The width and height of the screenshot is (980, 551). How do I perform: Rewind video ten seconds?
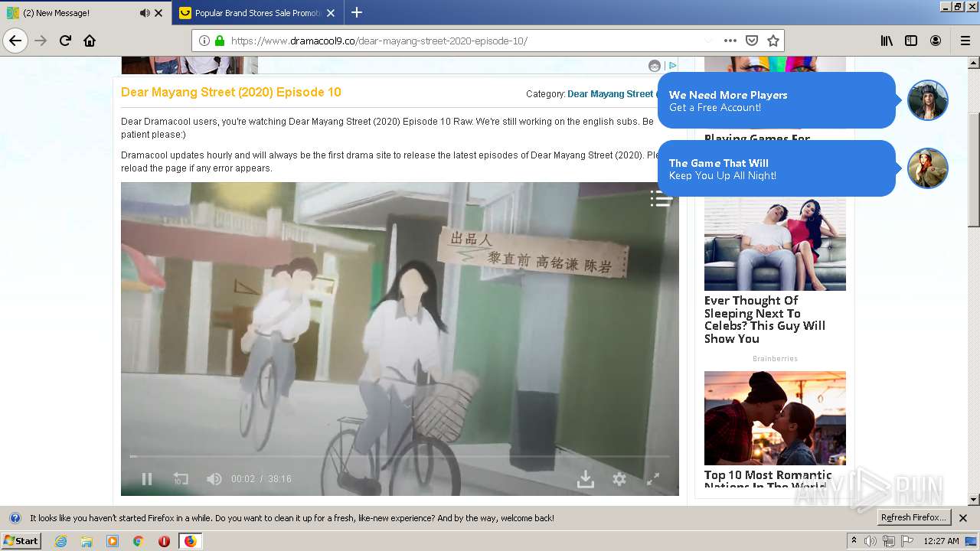[x=181, y=479]
